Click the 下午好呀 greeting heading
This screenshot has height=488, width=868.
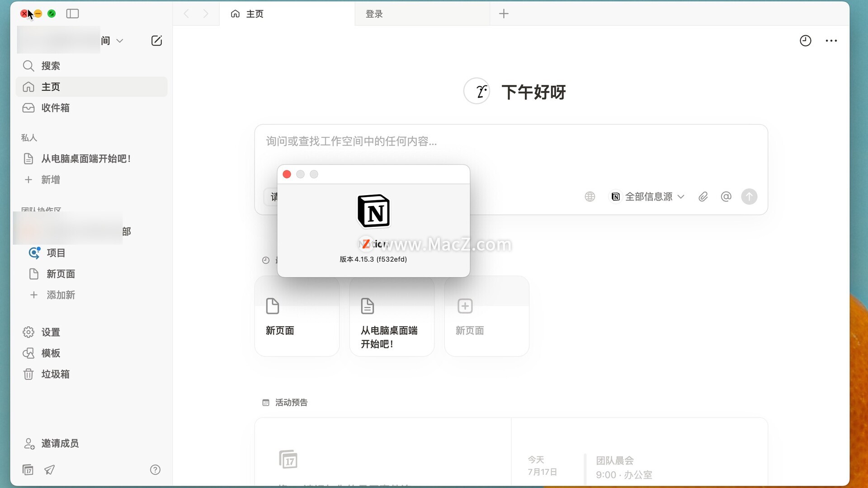click(533, 92)
